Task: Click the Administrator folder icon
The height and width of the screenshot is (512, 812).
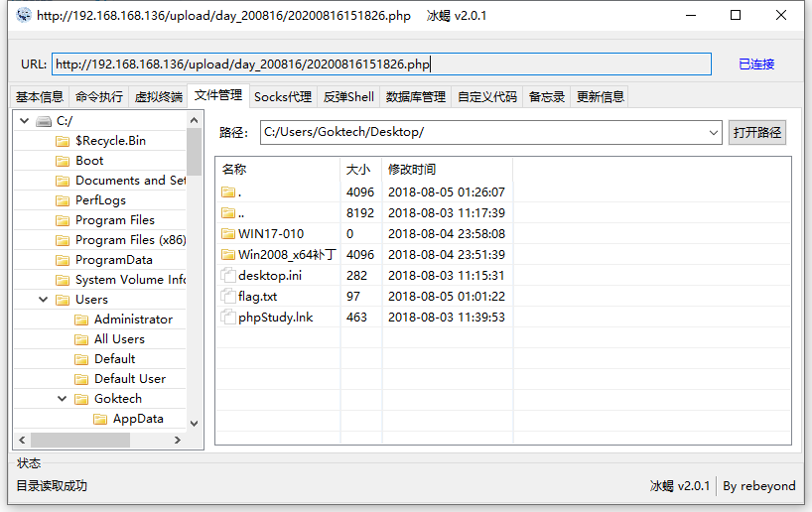Action: click(x=81, y=320)
